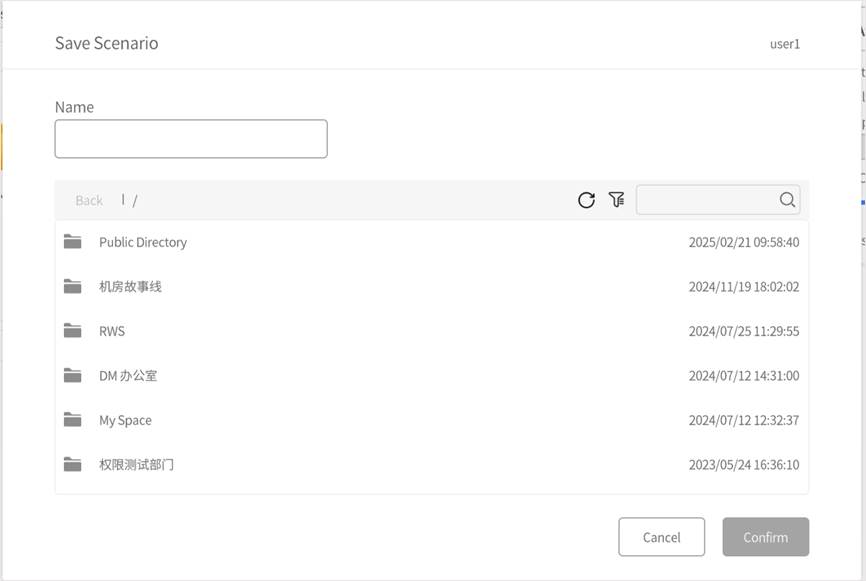Click the Back navigation link
The image size is (866, 581).
click(89, 200)
